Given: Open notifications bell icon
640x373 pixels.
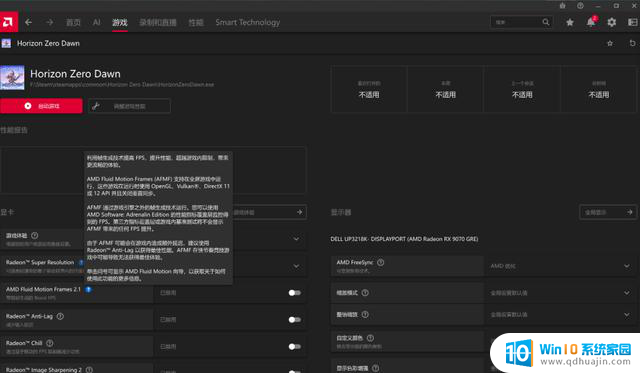Looking at the screenshot, I should click(x=591, y=22).
